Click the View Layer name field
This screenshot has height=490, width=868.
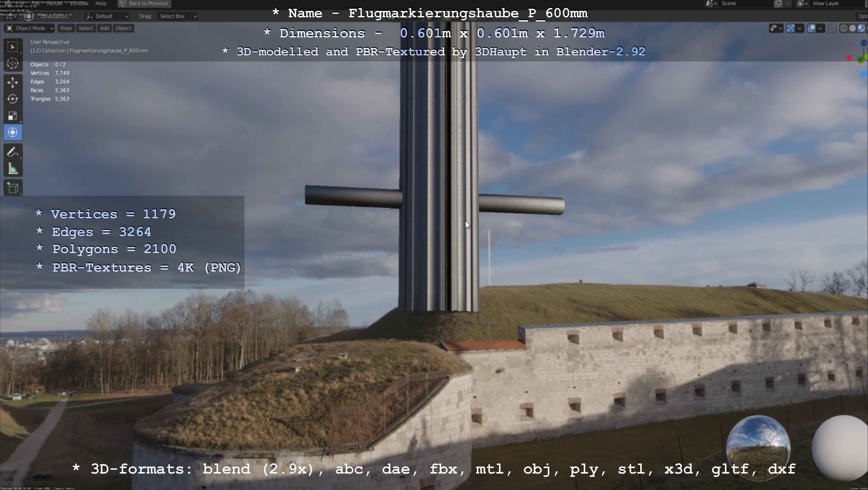[x=837, y=3]
